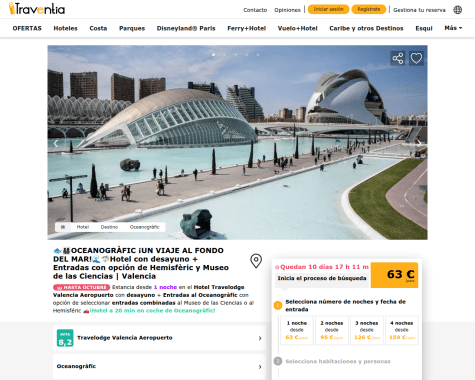Viewport: 475px width, 380px height.
Task: Share this offer via share icon
Action: tap(398, 59)
